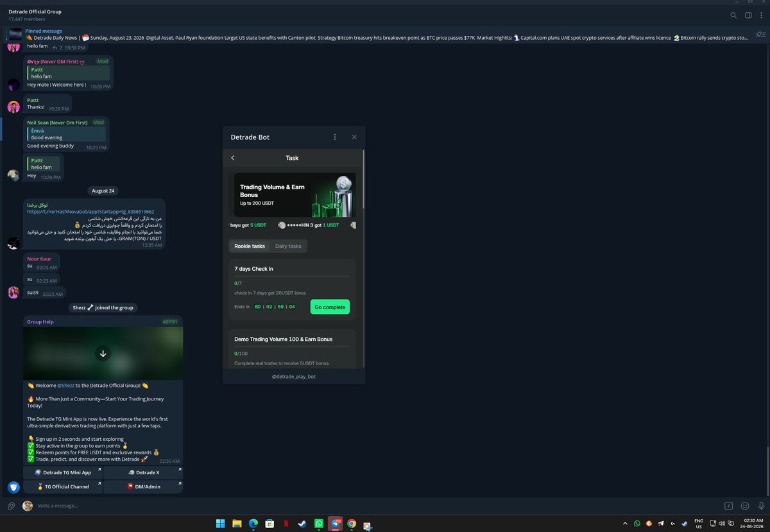Click Go complete for 7 days Check In
This screenshot has height=532, width=770.
click(330, 307)
